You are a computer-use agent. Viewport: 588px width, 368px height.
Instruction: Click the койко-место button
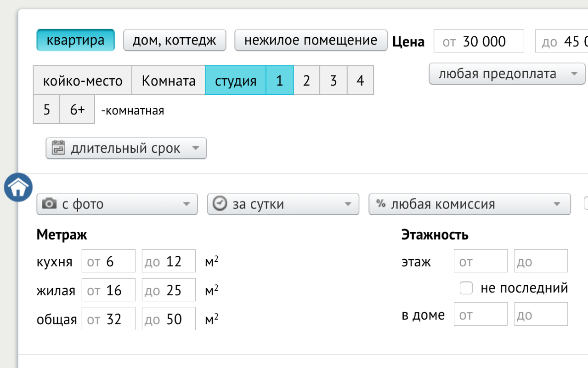pyautogui.click(x=83, y=80)
